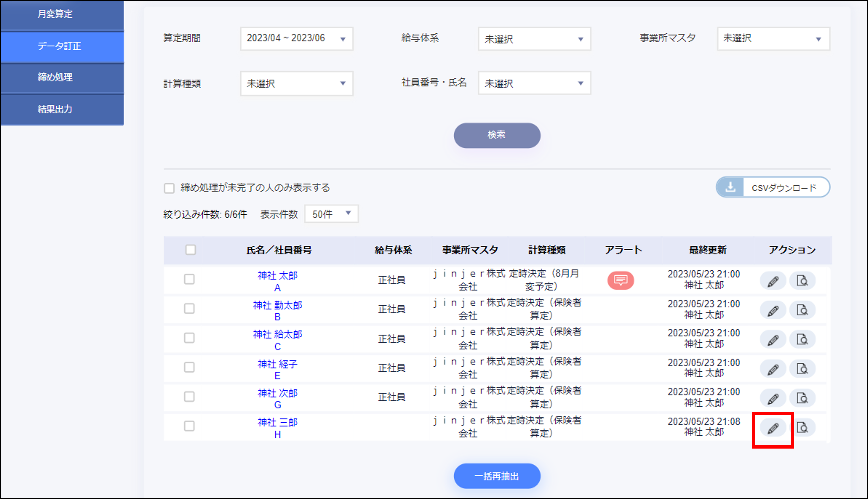Image resolution: width=868 pixels, height=499 pixels.
Task: Expand the 算定期間 dropdown
Action: [297, 39]
